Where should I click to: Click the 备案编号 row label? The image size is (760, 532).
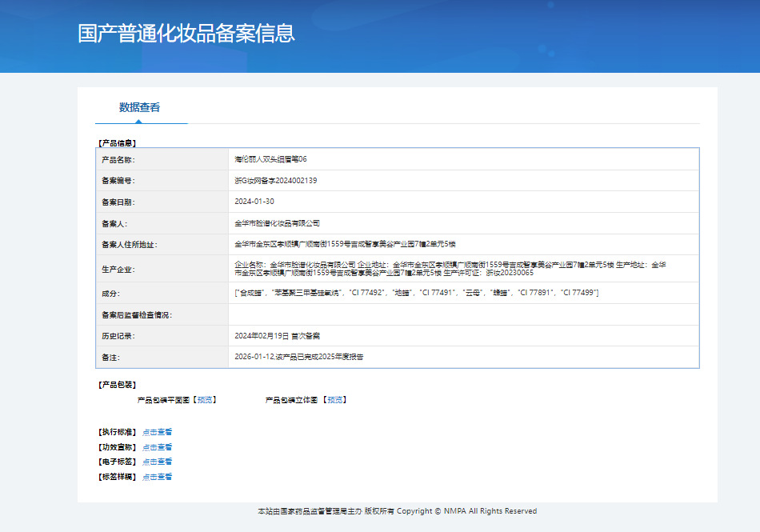[118, 181]
